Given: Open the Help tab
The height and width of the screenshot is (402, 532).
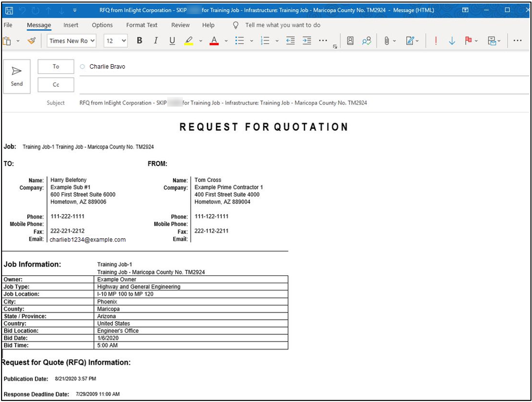Looking at the screenshot, I should 208,25.
